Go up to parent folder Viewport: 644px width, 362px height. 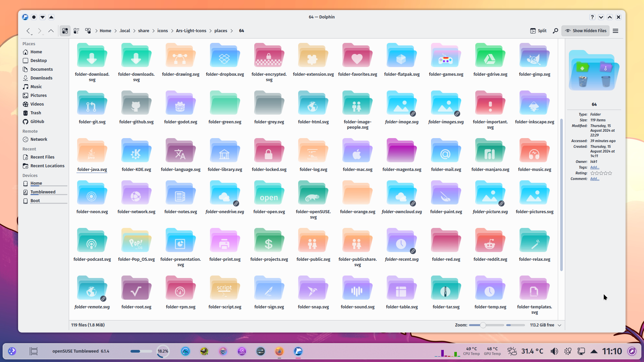pos(51,31)
